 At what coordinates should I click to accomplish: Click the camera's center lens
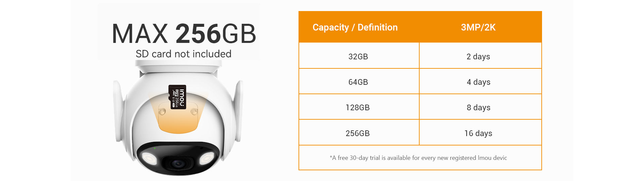pos(177,164)
